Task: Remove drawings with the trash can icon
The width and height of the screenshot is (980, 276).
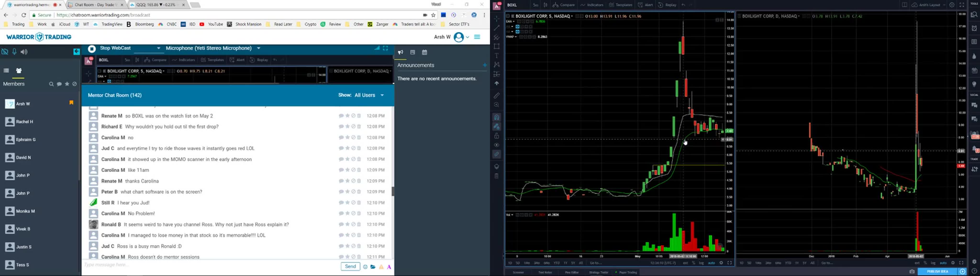Action: point(497,176)
